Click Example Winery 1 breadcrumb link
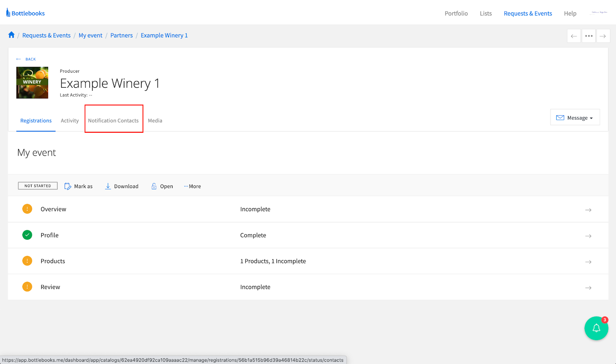The image size is (616, 364). tap(164, 35)
